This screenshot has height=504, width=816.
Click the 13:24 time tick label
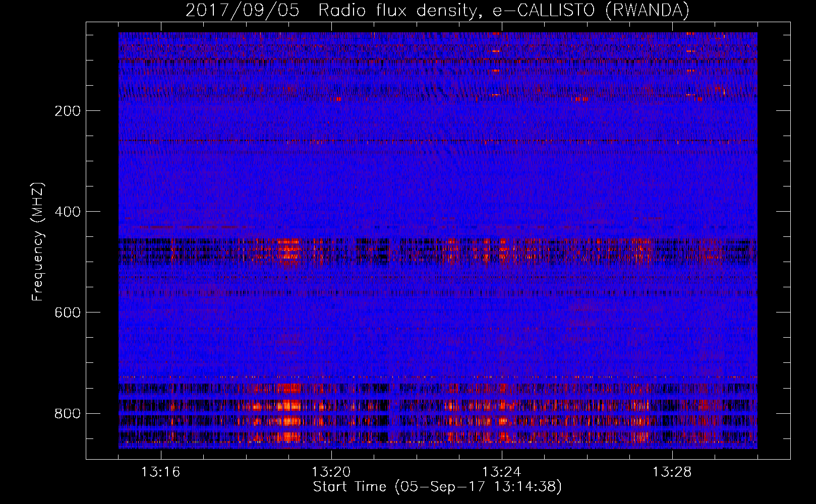click(x=502, y=472)
